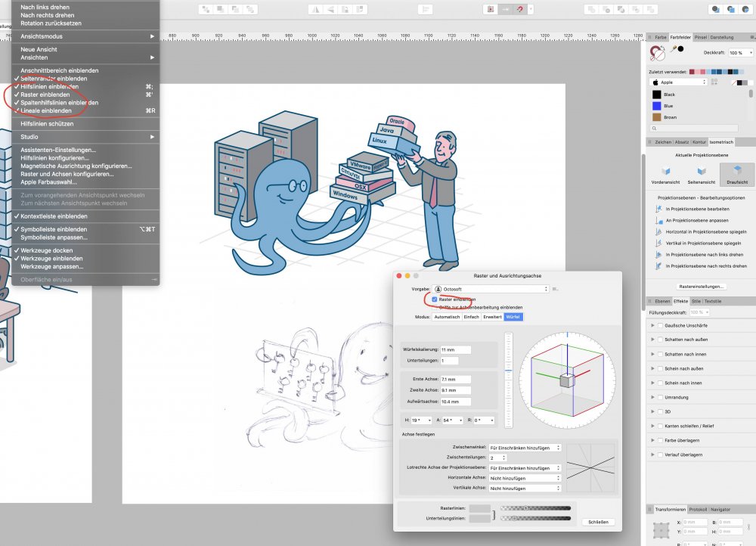Switch to the 'Erweitert' mode tab
The image size is (756, 546).
(x=493, y=317)
